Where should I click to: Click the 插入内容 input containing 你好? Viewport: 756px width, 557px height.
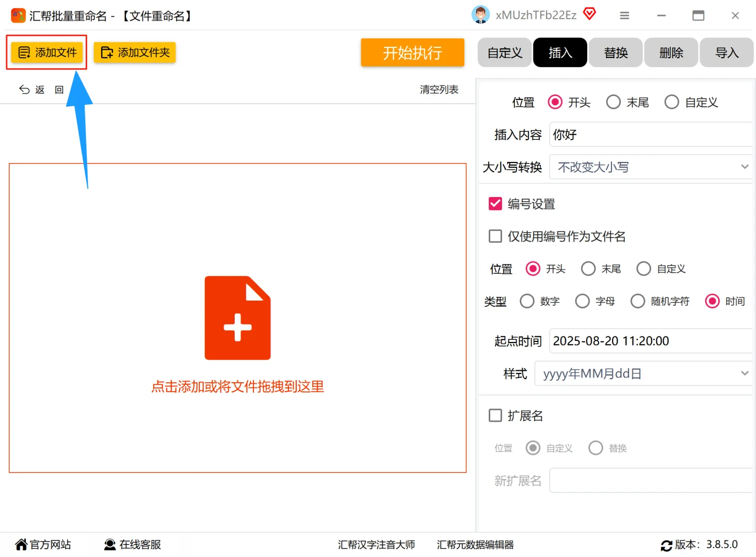650,134
